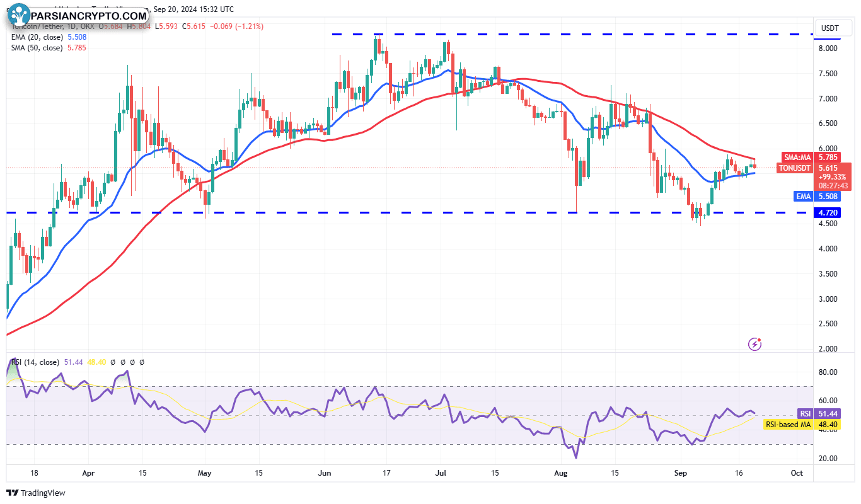Click the 4.000 price scale mark

click(x=828, y=249)
